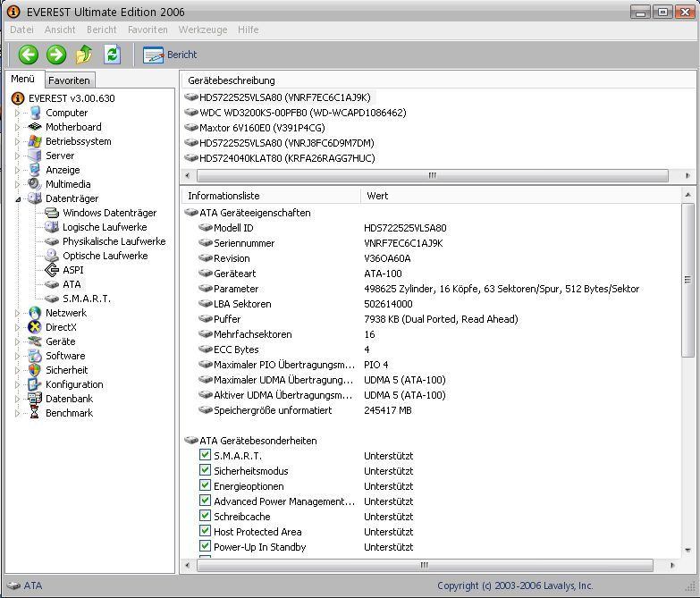Go up one level with folder arrow icon

pyautogui.click(x=84, y=55)
